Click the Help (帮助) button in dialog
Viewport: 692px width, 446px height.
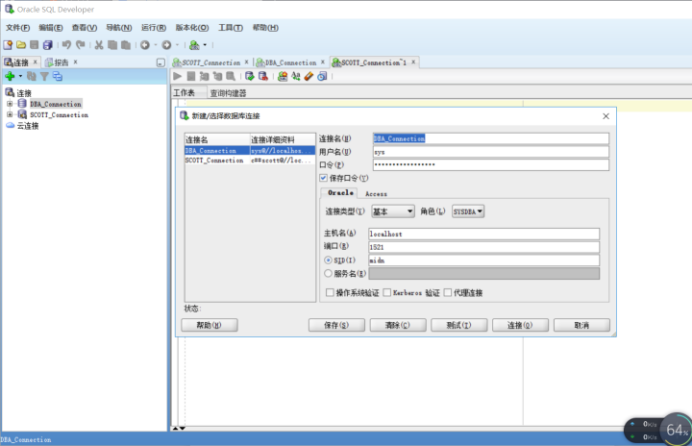click(209, 325)
